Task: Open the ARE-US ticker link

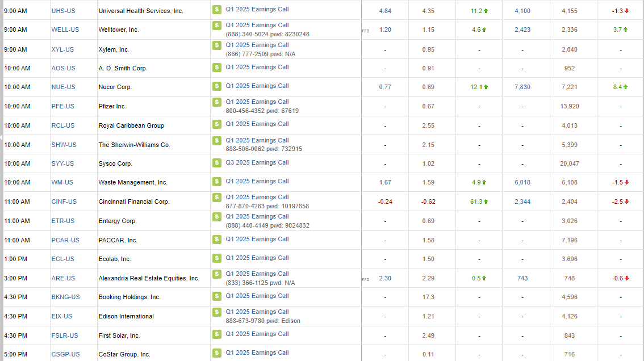Action: point(63,279)
